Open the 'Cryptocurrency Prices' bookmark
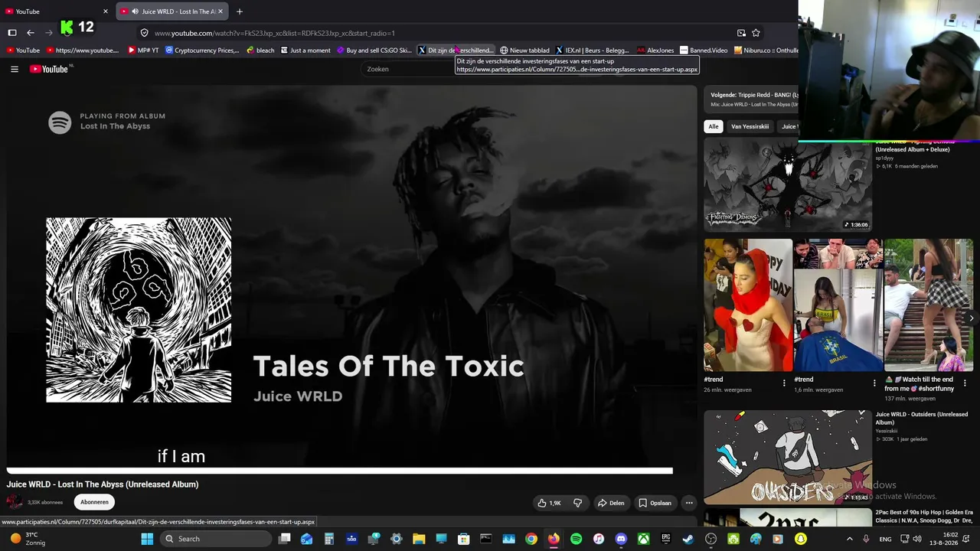This screenshot has height=551, width=980. [202, 51]
